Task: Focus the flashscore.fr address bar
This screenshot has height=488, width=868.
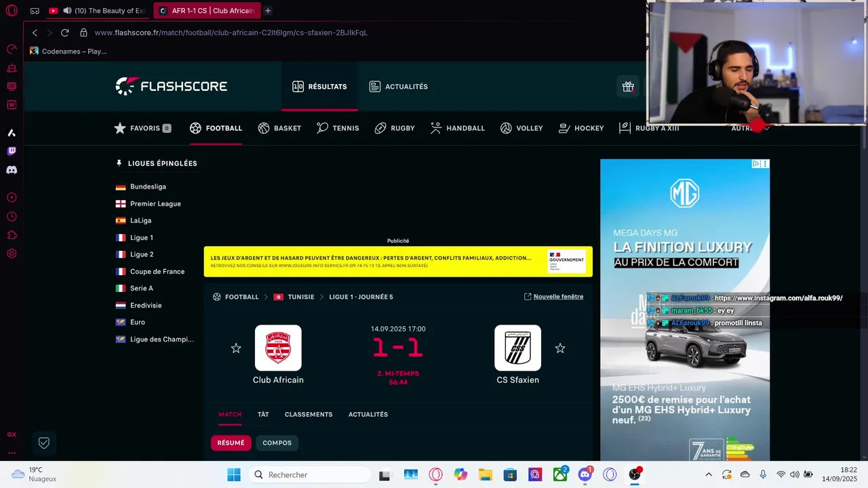Action: click(231, 33)
